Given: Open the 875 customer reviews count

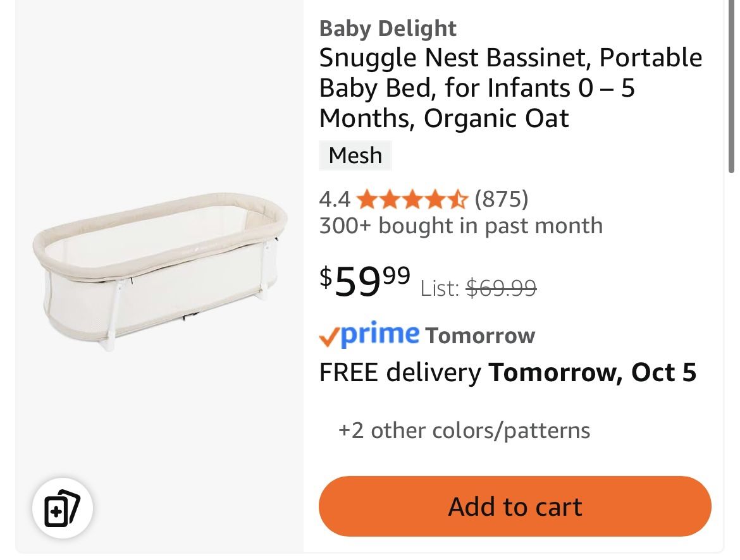Looking at the screenshot, I should pyautogui.click(x=501, y=200).
